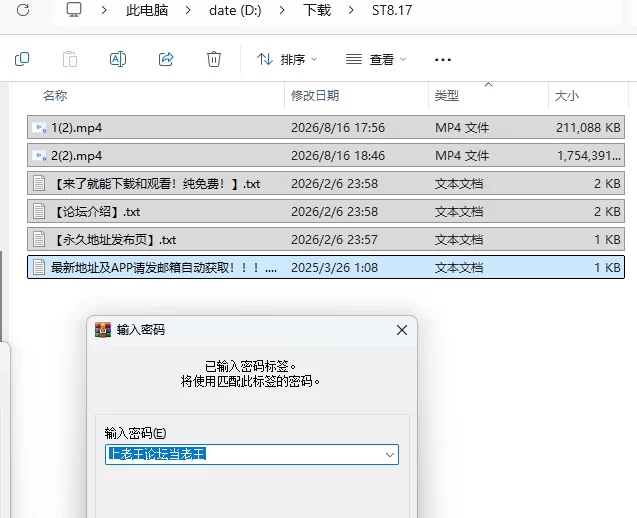Screen dimensions: 637x518
Task: Select the 【来了就能下载和观看！纯免费！】.txt file
Action: 326,184
